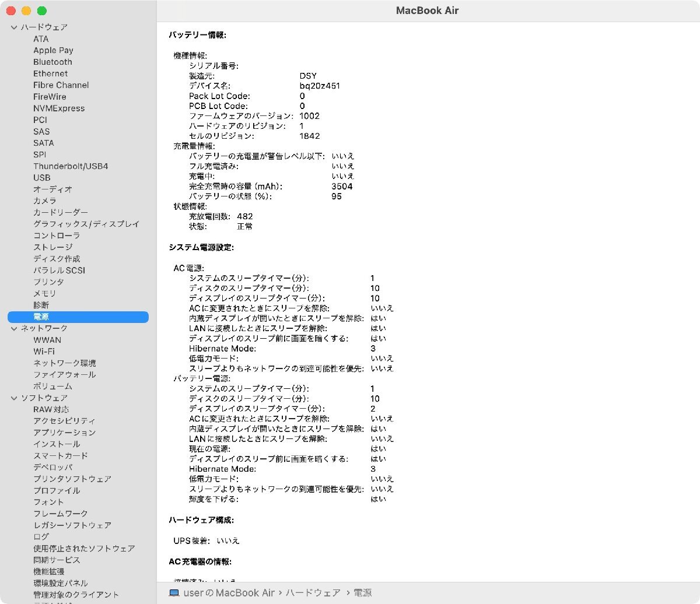
Task: Open カードリーダー entry
Action: 61,213
